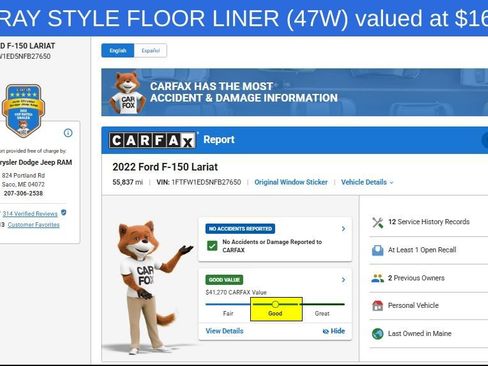Click the $41,270 CARFAX Value text
Viewport: 488px width, 366px height.
click(236, 292)
